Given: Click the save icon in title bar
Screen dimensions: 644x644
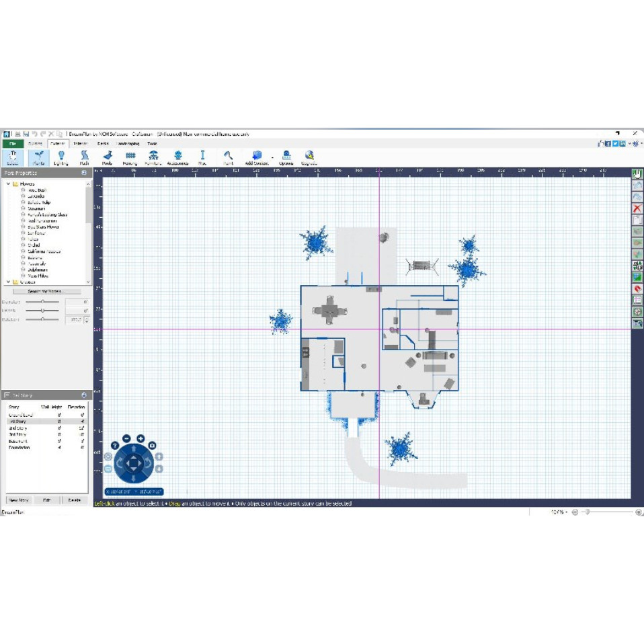Looking at the screenshot, I should click(x=26, y=134).
